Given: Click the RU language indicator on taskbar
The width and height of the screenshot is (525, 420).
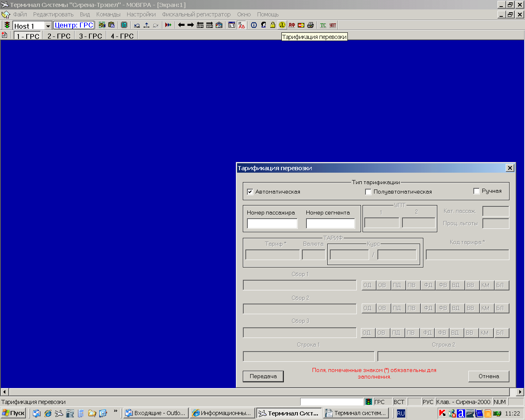Looking at the screenshot, I should 401,413.
